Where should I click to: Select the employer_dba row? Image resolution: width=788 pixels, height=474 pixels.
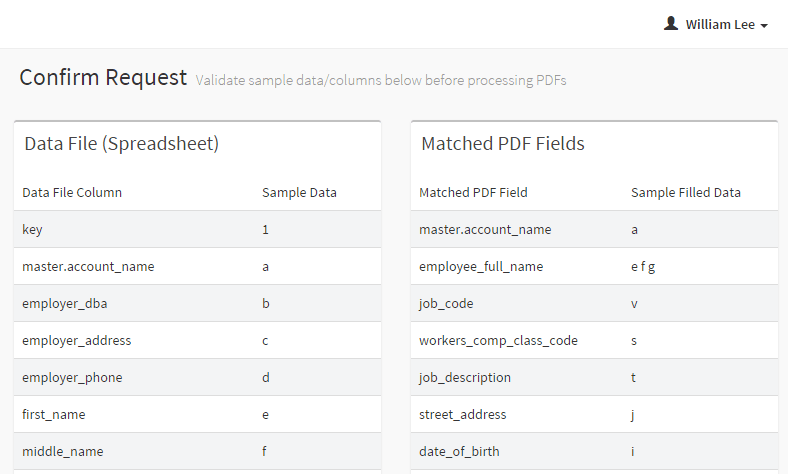198,303
